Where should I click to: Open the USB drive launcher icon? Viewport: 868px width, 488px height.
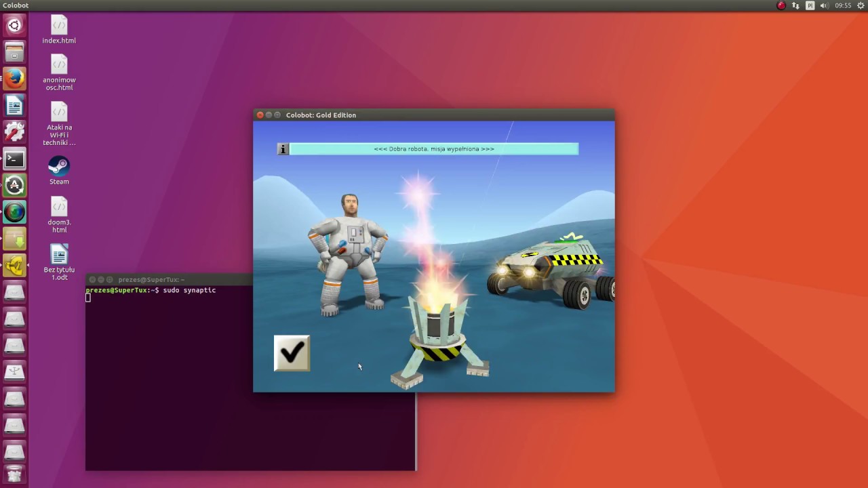tap(14, 372)
